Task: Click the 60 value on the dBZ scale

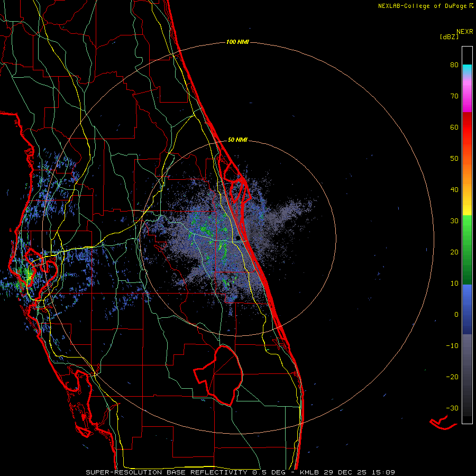Action: (454, 127)
